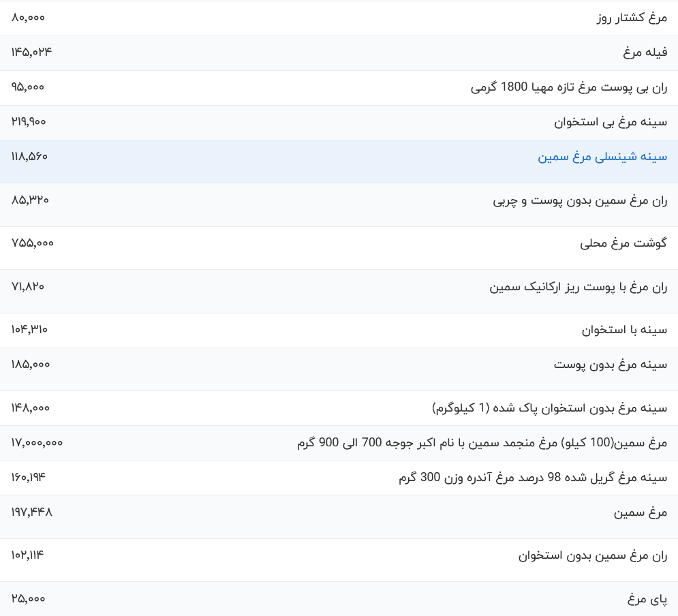Click the ۱۹۷,۴۴۸ price next to 'مرغ سمین'
678x616 pixels.
(x=31, y=512)
